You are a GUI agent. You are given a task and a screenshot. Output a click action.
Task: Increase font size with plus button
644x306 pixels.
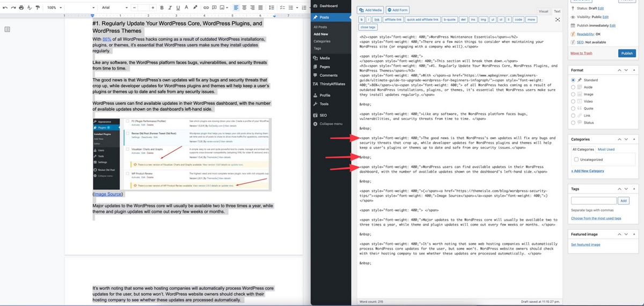tap(153, 8)
